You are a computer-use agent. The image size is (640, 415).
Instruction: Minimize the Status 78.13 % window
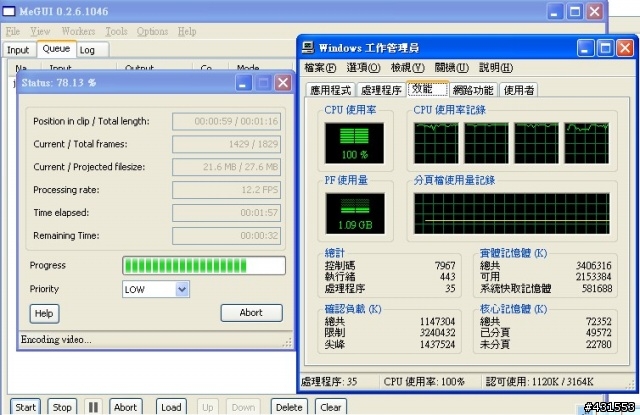tap(243, 83)
